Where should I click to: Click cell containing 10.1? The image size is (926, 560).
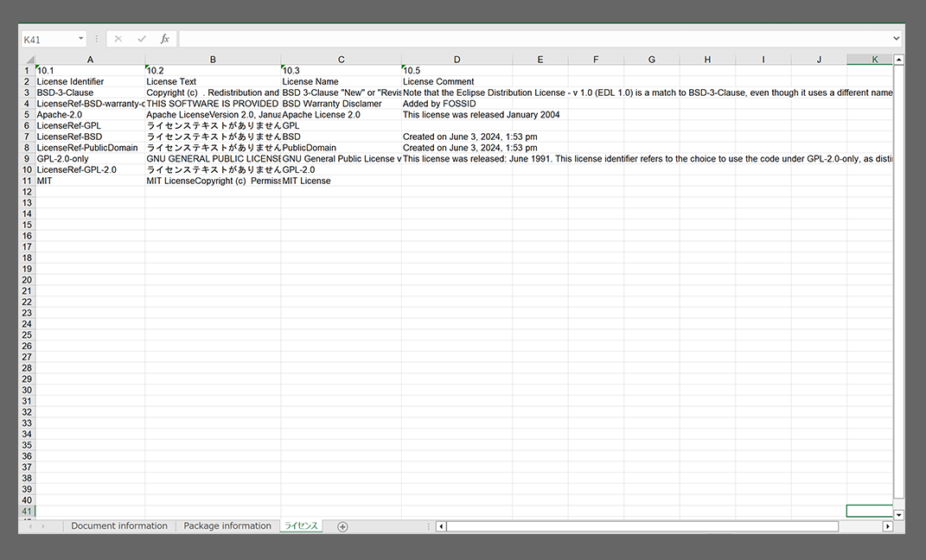point(90,70)
